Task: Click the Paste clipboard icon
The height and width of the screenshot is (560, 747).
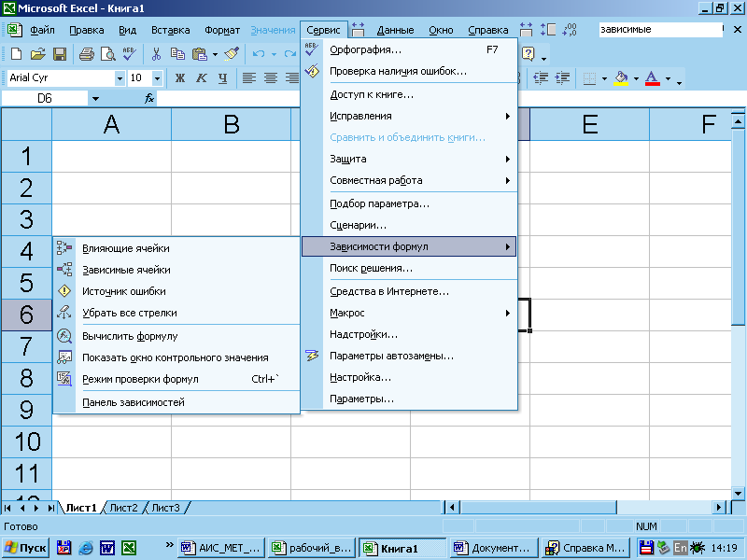Action: point(200,54)
